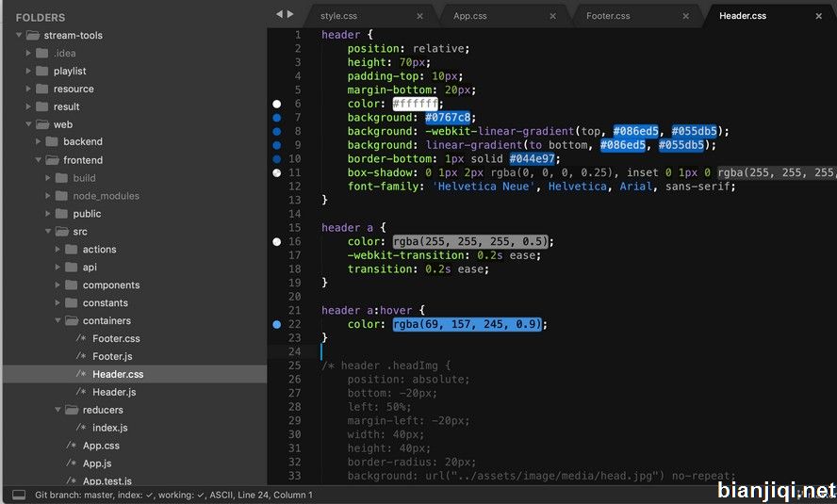Expand the components folder arrow
The height and width of the screenshot is (504, 837).
click(57, 285)
